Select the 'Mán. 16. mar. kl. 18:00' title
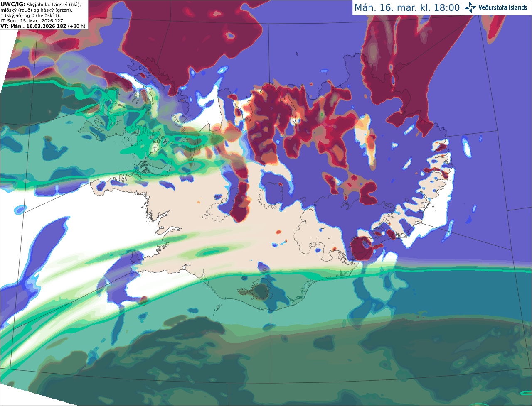Image resolution: width=532 pixels, height=406 pixels. point(407,7)
